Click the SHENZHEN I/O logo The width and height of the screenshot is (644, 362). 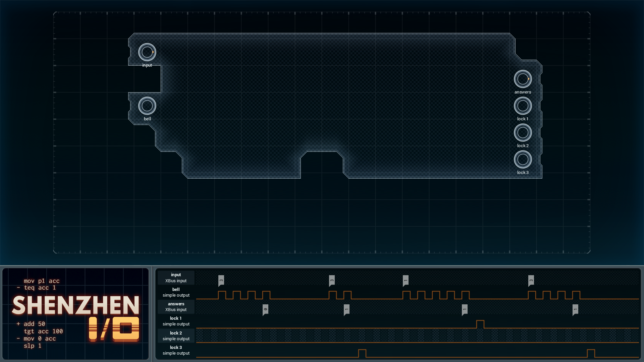(x=76, y=317)
